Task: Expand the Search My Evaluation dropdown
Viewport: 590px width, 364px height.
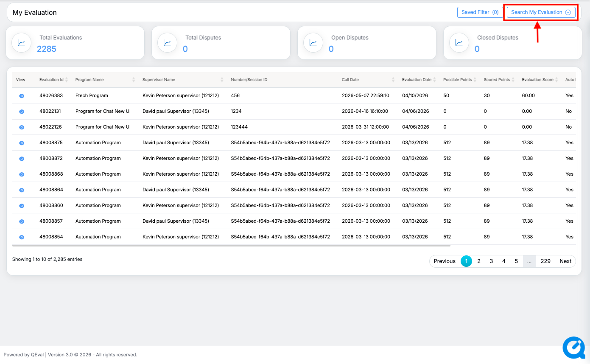Action: 541,12
